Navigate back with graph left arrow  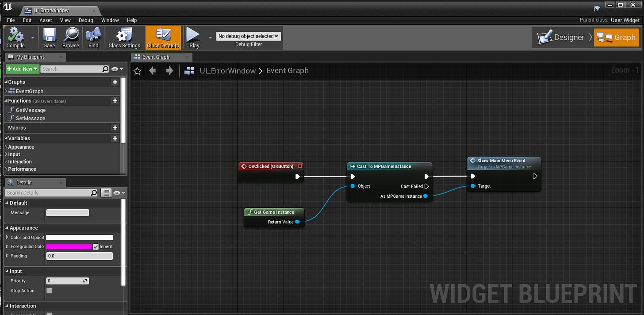(153, 71)
